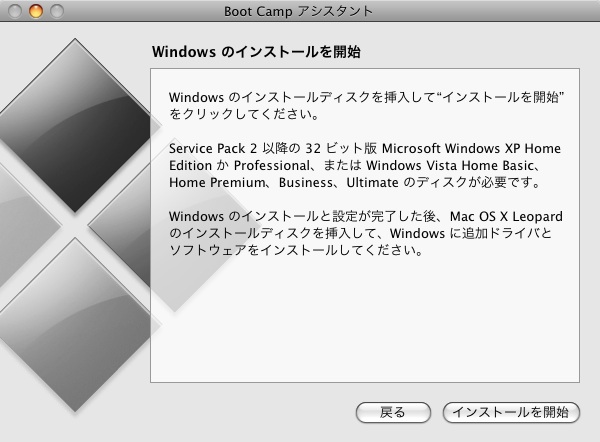Viewport: 600px width, 442px height.
Task: Click the disabled zoom button in title bar
Action: (57, 11)
